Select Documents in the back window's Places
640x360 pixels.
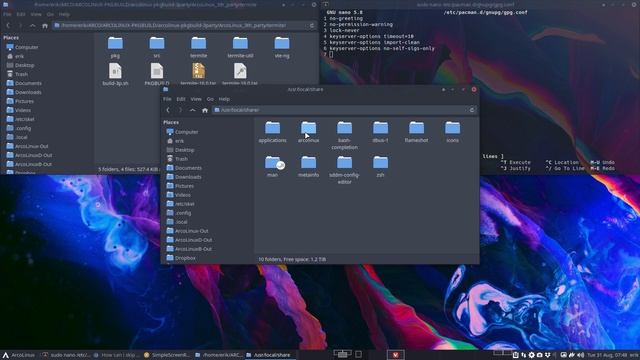pyautogui.click(x=24, y=83)
